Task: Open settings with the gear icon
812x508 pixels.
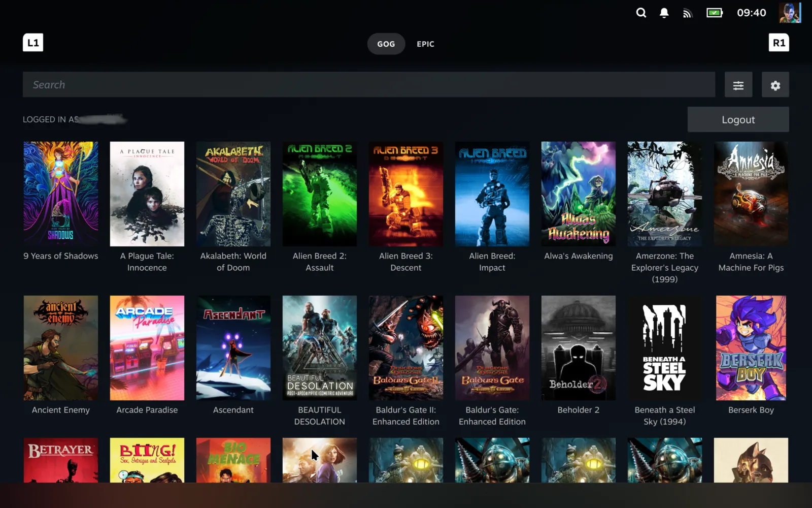Action: click(775, 85)
